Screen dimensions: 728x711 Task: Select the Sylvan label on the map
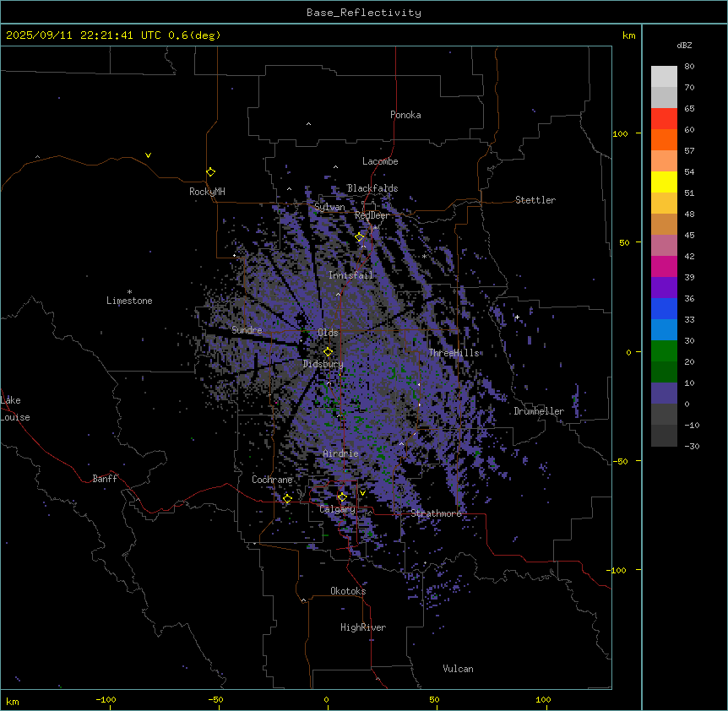329,207
